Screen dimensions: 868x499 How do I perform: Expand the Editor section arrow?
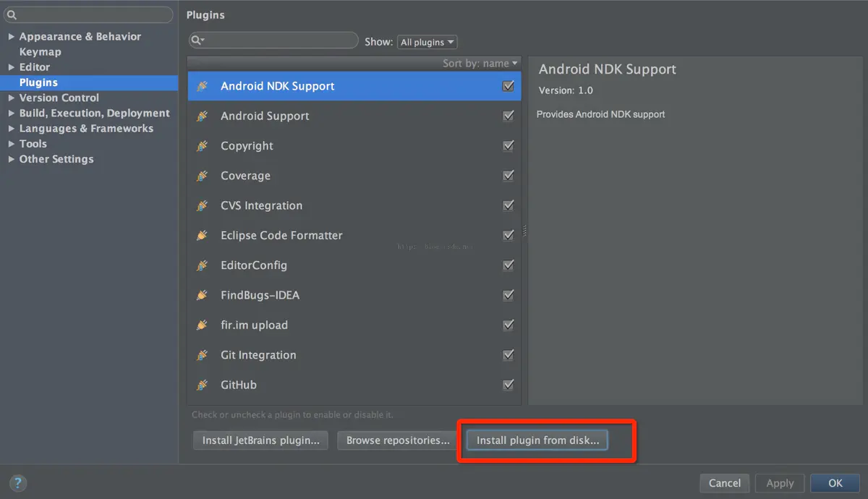click(x=11, y=67)
